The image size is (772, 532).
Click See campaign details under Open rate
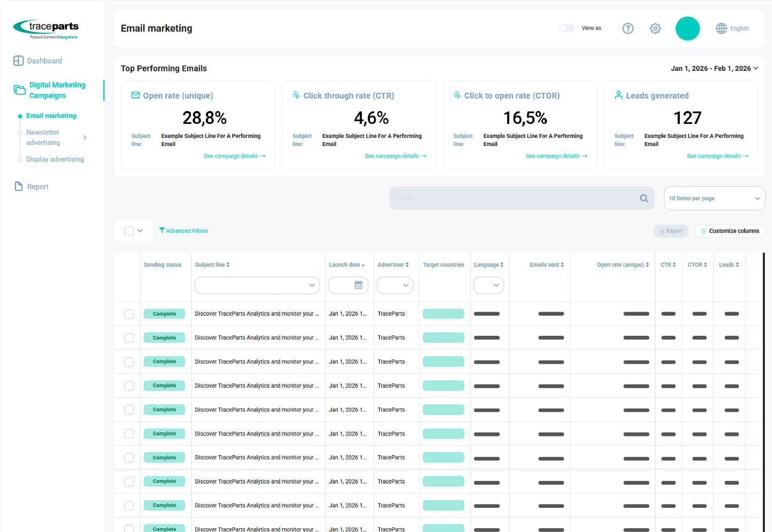click(x=234, y=156)
